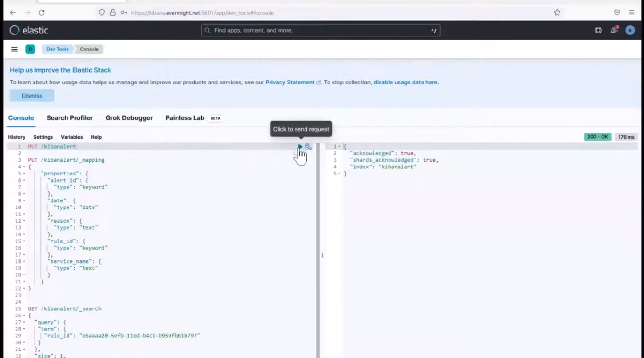Open the browser hamburger menu

(631, 13)
